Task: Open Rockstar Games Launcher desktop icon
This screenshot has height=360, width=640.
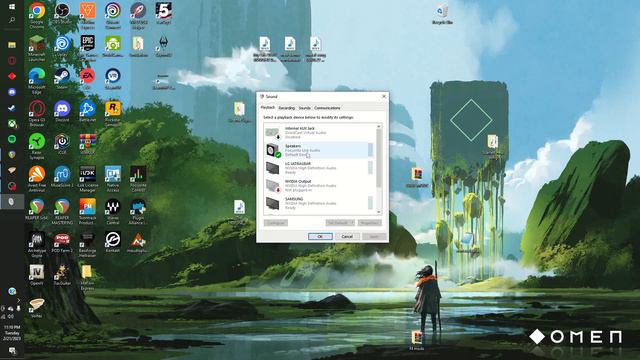Action: coord(113,113)
